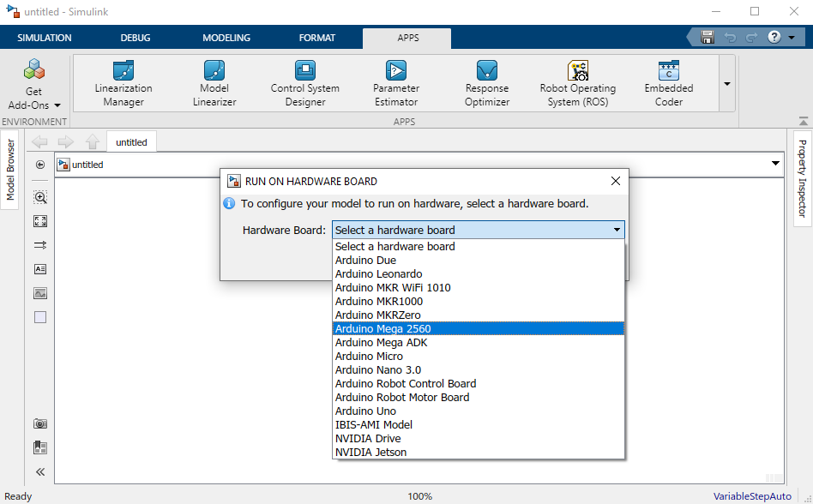Open the Modeling ribbon tab
This screenshot has width=813, height=504.
coord(226,38)
